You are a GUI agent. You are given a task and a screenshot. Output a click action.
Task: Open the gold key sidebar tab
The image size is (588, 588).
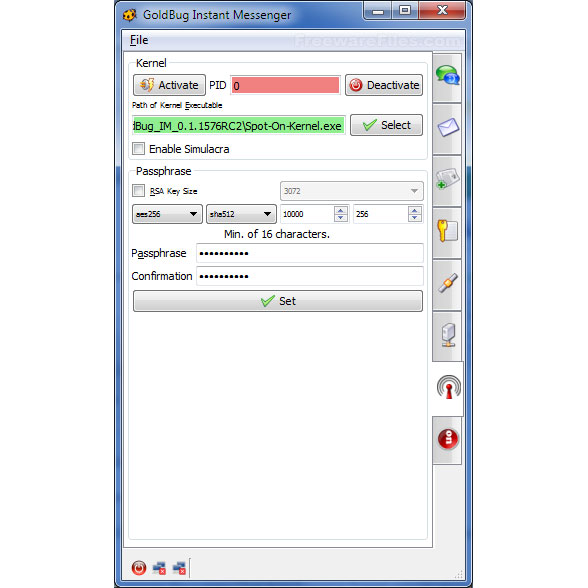(447, 232)
